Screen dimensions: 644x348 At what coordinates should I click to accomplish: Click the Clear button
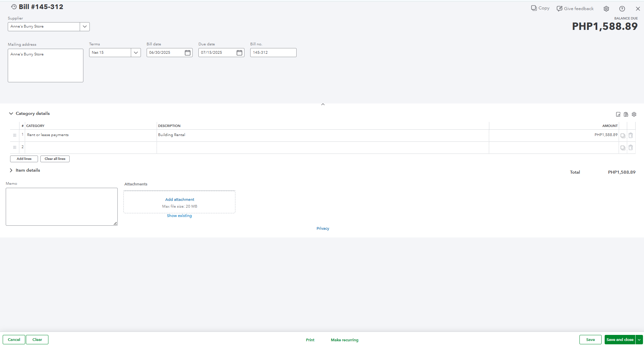coord(37,340)
